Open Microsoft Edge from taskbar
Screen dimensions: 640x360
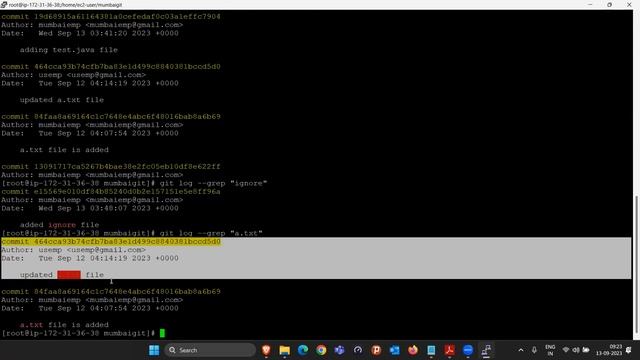tap(303, 350)
